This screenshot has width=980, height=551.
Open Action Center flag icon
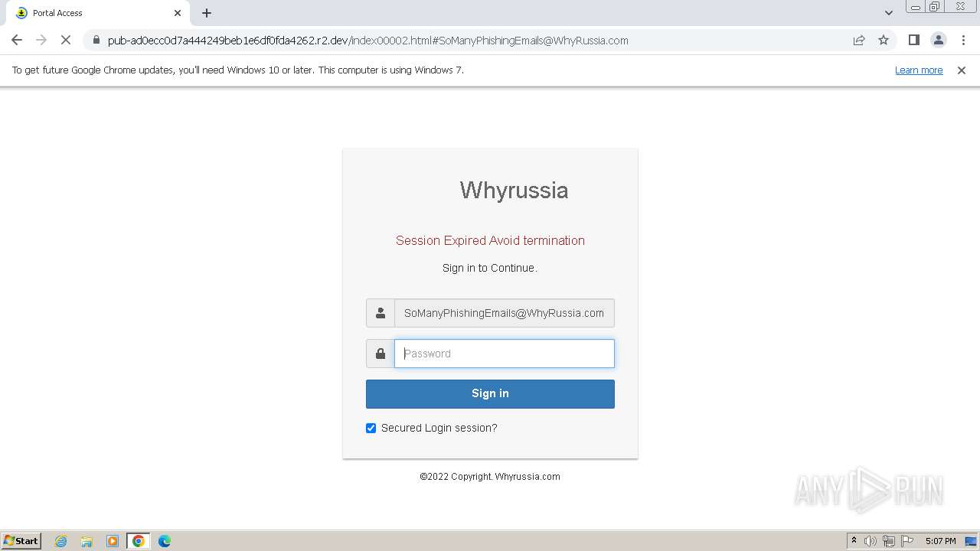(x=907, y=541)
